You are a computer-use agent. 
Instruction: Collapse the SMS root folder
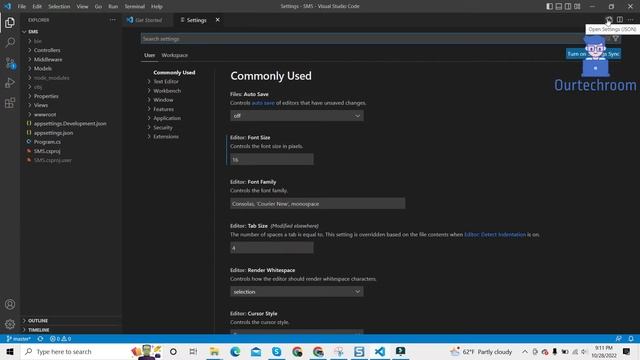tap(33, 32)
